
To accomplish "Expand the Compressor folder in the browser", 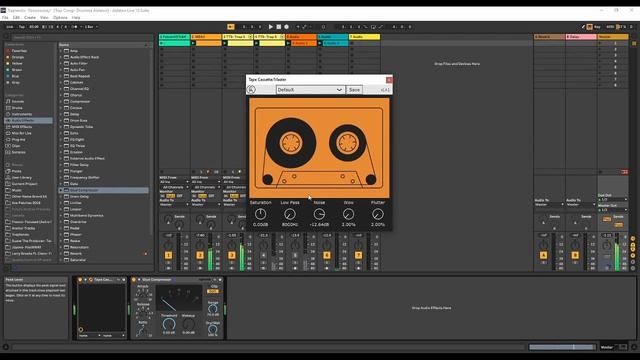I will (x=61, y=102).
